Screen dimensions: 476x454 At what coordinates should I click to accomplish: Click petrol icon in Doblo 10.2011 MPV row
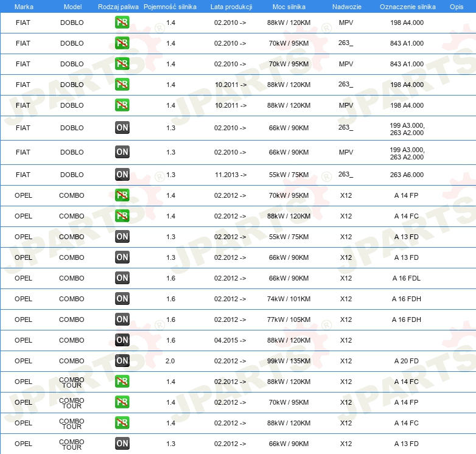122,105
